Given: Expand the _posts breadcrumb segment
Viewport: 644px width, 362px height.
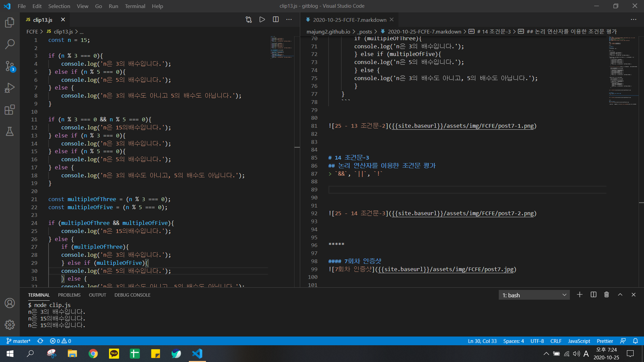Looking at the screenshot, I should pos(365,32).
